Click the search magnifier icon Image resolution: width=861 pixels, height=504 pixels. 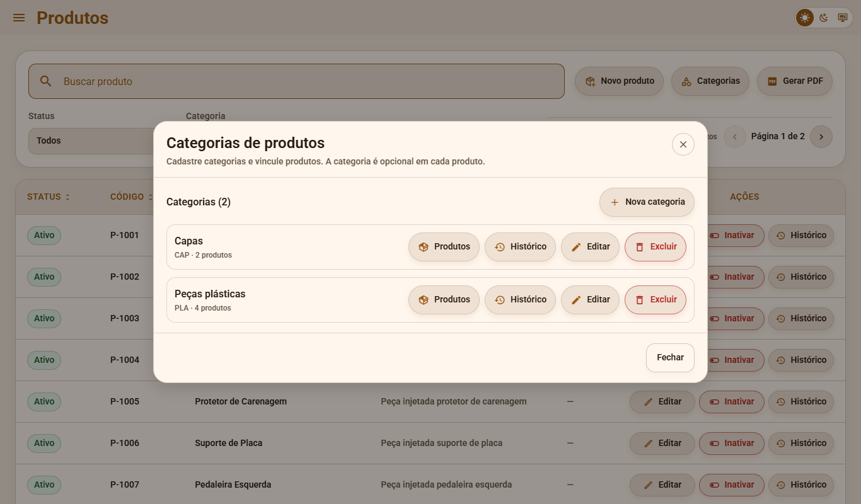(45, 81)
